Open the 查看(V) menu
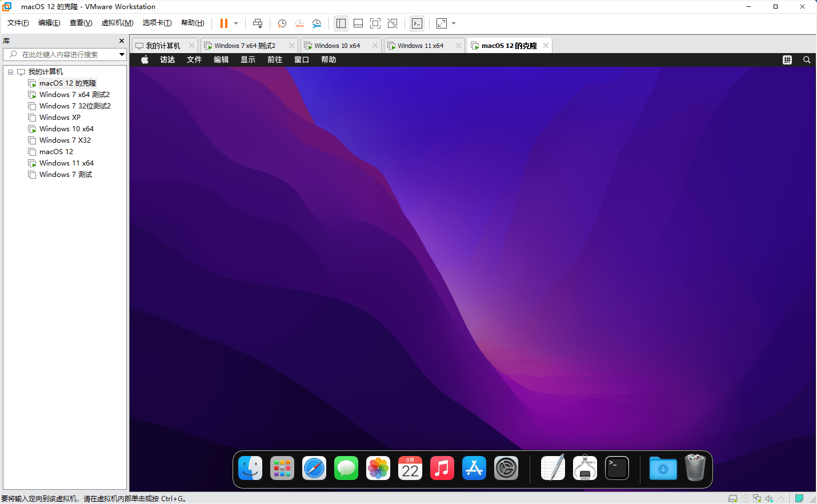The height and width of the screenshot is (504, 817). [x=81, y=23]
